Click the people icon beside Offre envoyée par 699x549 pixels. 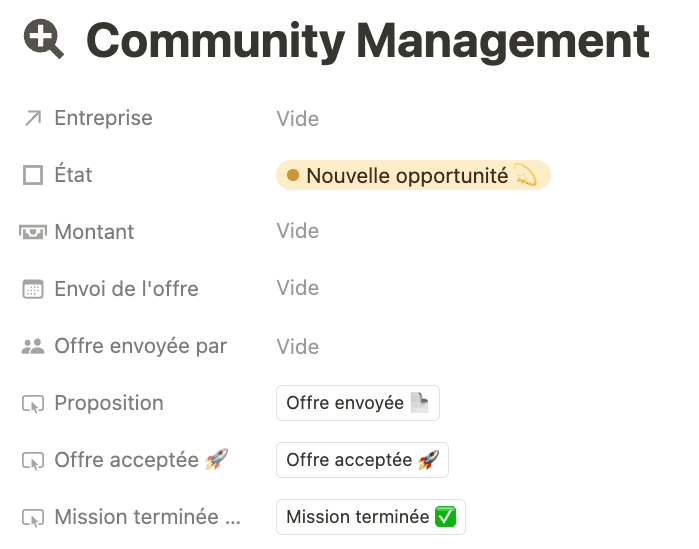click(x=33, y=346)
